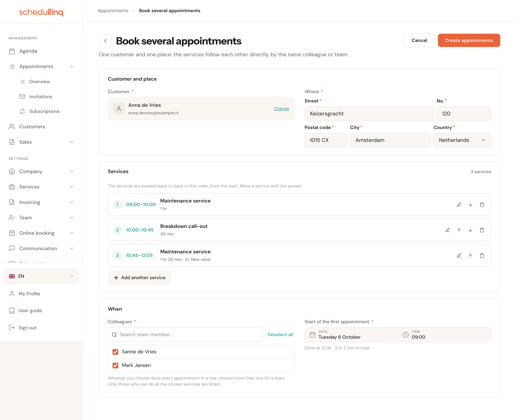
Task: Click the magnifier icon in team search
Action: (x=114, y=335)
